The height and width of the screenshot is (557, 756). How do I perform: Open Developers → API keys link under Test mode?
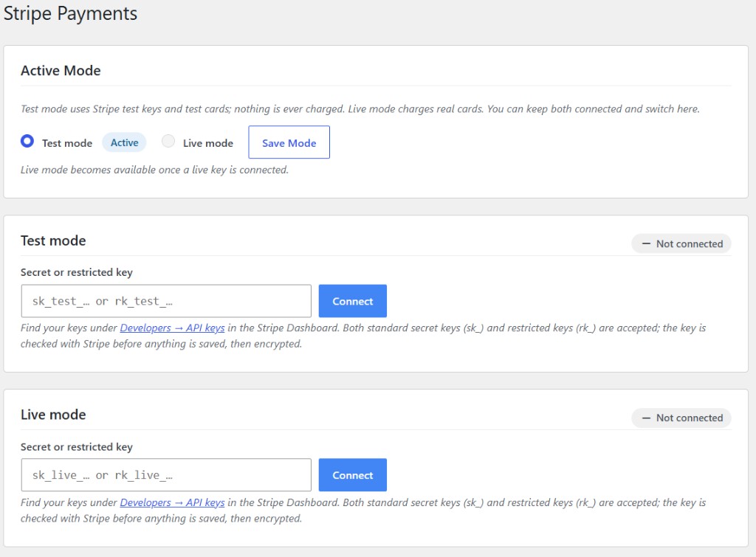172,328
